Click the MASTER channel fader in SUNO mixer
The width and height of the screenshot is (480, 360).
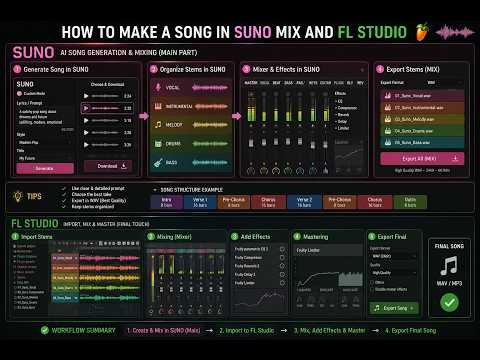[251, 143]
